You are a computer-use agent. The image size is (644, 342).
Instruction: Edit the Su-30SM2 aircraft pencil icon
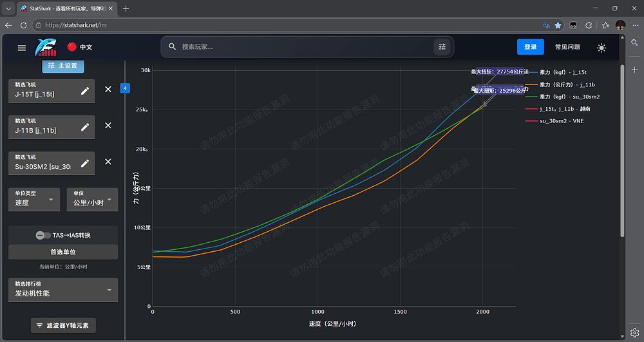[x=85, y=163]
